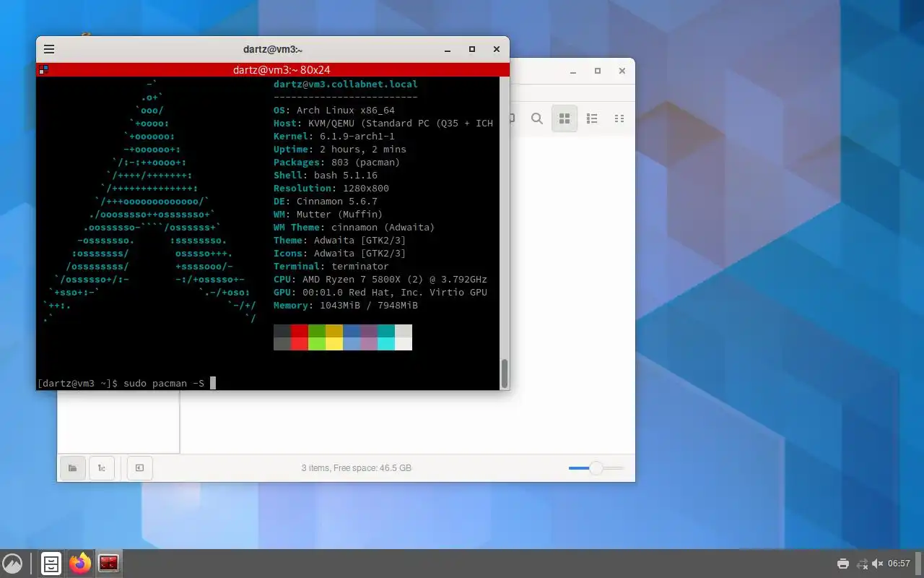Click the 'CPU: AMD Ryzen 7 5800X' line
The height and width of the screenshot is (578, 924).
click(x=380, y=279)
